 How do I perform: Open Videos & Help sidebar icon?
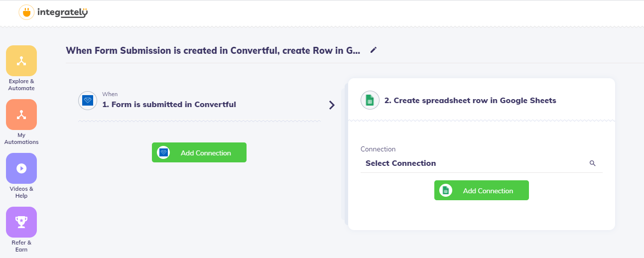[x=21, y=168]
